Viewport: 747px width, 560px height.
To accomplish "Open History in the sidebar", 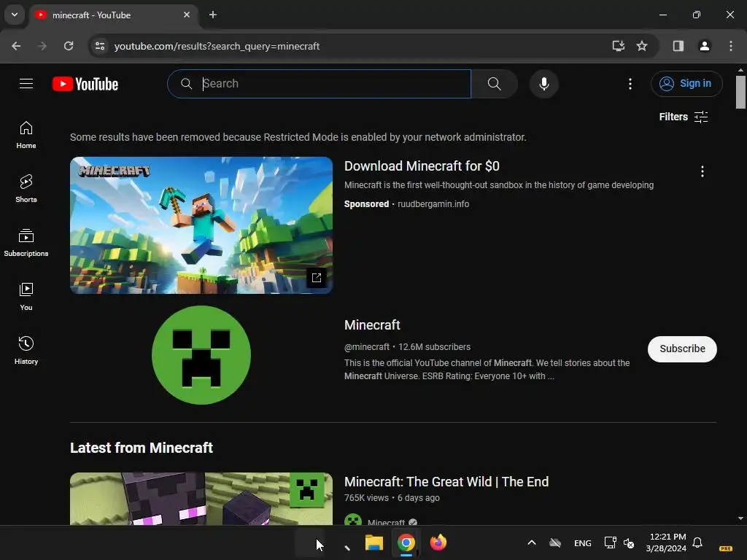I will (x=26, y=351).
